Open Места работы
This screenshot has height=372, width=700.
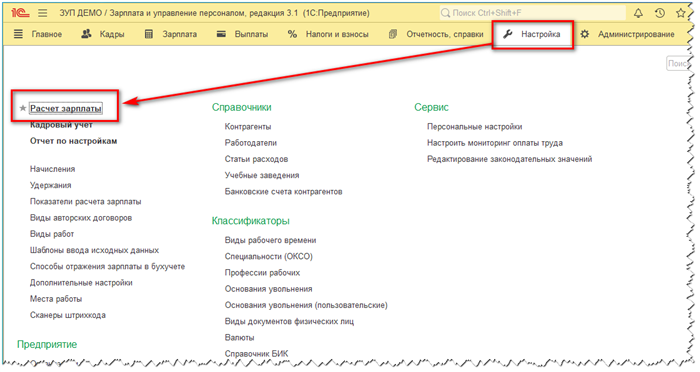point(56,299)
